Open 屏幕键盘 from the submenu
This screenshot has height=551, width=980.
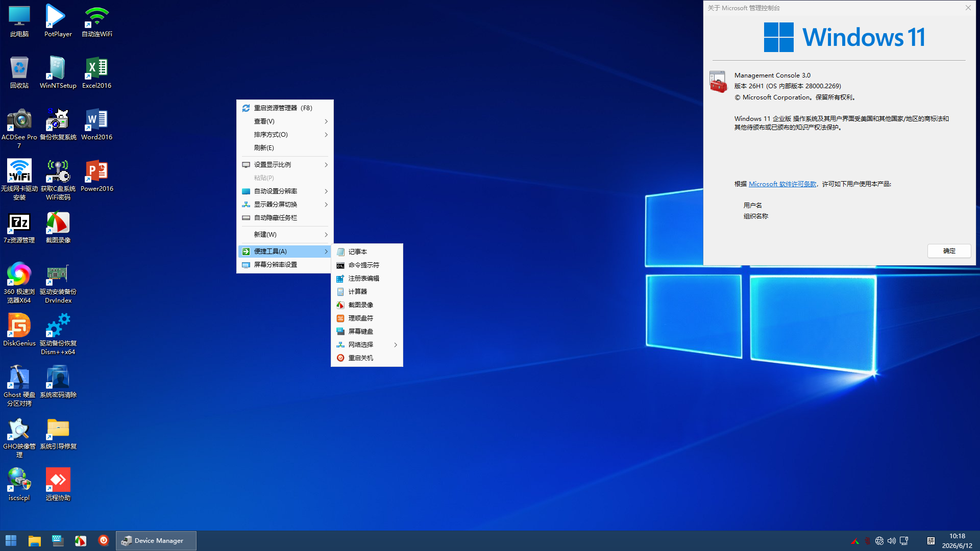click(x=367, y=332)
